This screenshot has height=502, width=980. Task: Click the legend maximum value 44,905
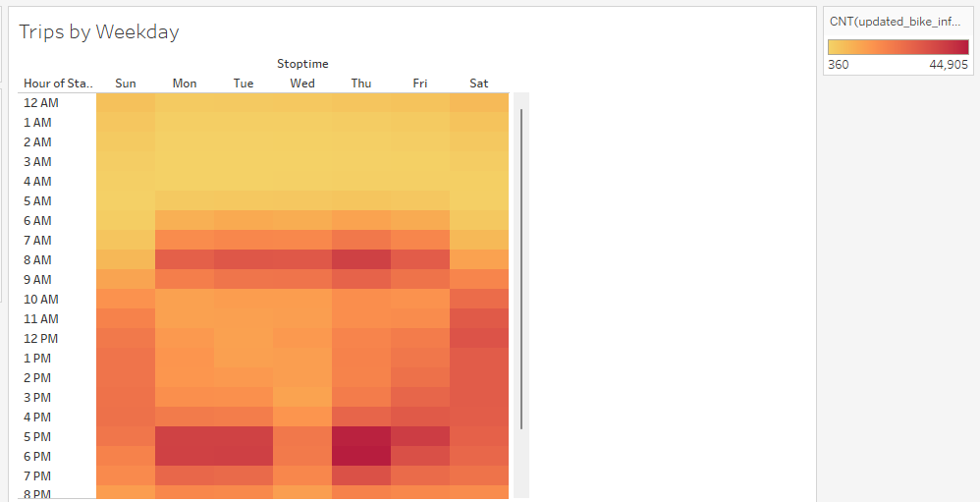point(949,65)
